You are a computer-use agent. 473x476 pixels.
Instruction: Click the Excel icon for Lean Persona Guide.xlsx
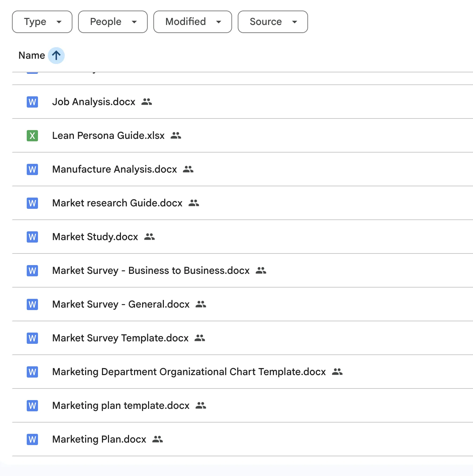click(32, 136)
